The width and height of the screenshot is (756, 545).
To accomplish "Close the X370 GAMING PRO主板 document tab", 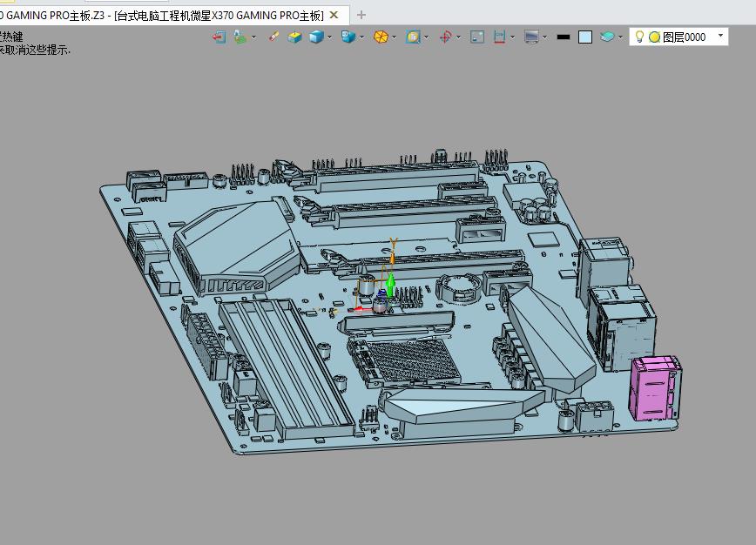I will coord(334,16).
